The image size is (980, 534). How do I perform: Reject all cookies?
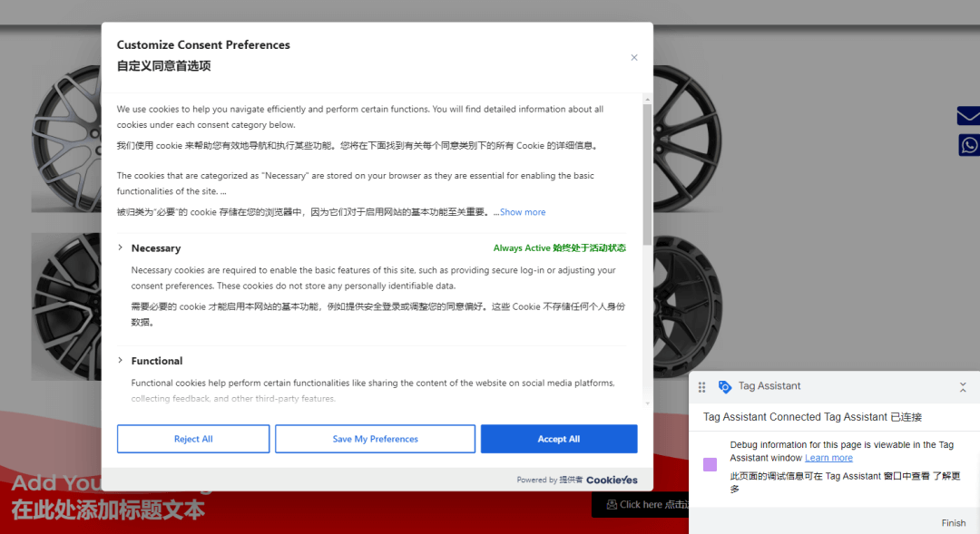(193, 439)
